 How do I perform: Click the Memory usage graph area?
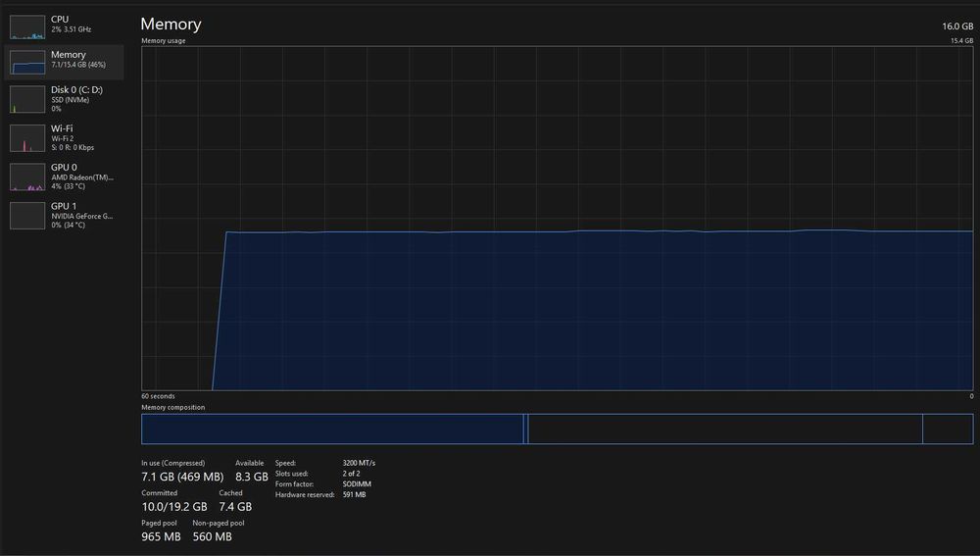point(557,219)
